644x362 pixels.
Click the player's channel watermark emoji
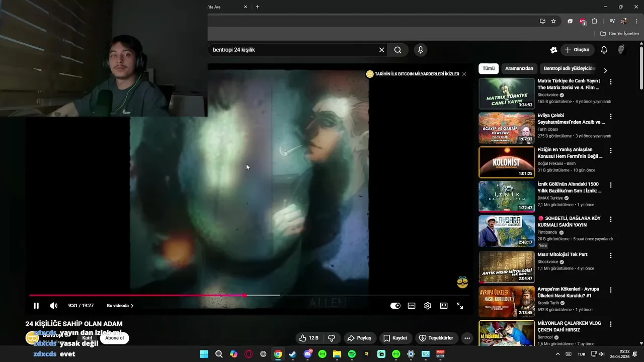pos(462,282)
